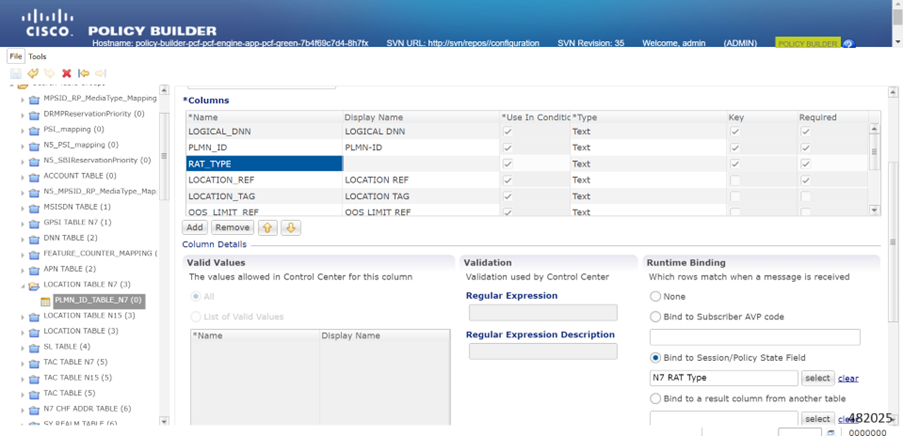Click select button for result column binding

(x=817, y=419)
